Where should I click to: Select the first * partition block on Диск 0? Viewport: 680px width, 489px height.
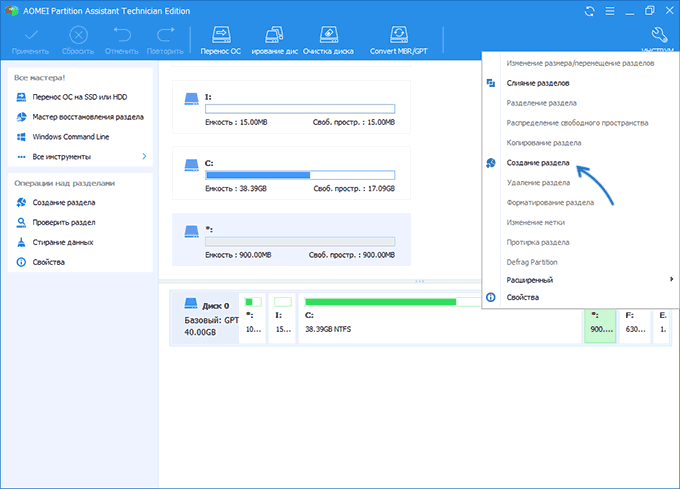point(253,318)
